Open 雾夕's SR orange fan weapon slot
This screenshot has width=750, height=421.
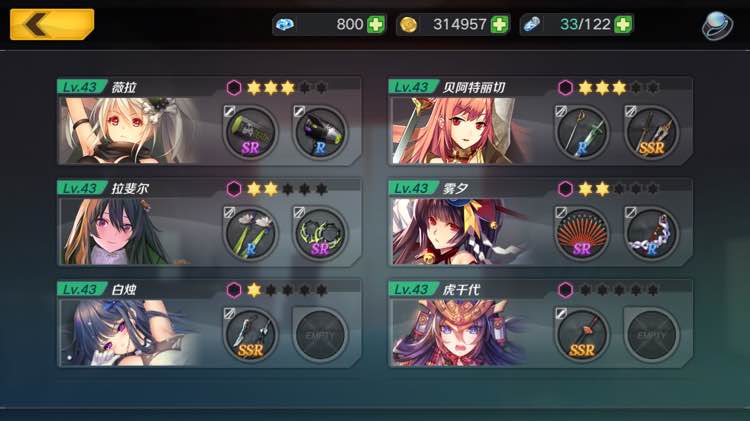[x=582, y=234]
